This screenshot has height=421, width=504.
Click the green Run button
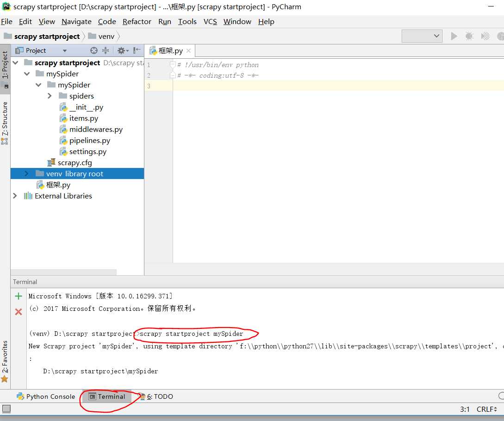click(454, 36)
